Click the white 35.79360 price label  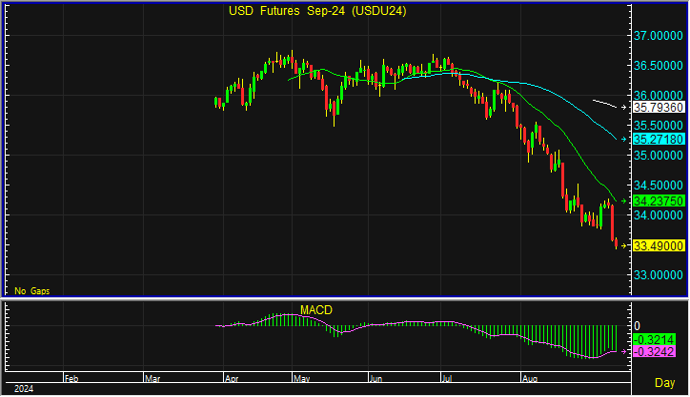pyautogui.click(x=659, y=107)
